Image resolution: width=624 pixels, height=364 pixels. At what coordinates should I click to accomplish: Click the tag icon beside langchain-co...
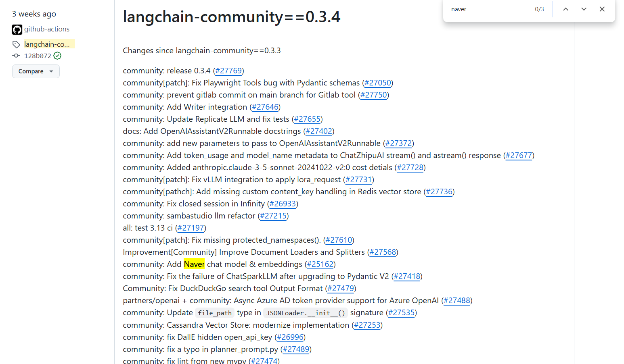click(x=16, y=44)
